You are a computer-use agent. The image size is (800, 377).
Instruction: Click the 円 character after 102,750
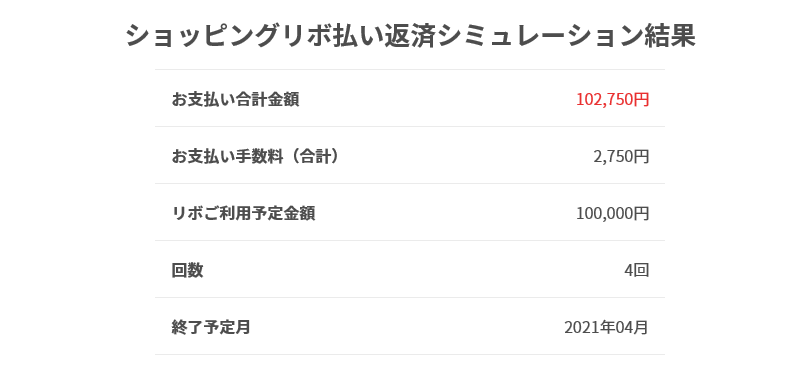(641, 99)
